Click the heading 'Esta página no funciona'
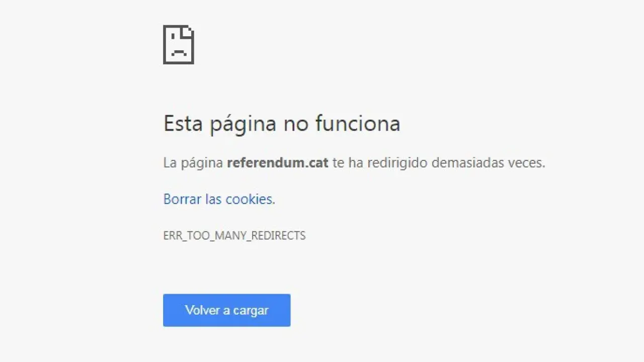Image resolution: width=644 pixels, height=362 pixels. click(x=282, y=123)
